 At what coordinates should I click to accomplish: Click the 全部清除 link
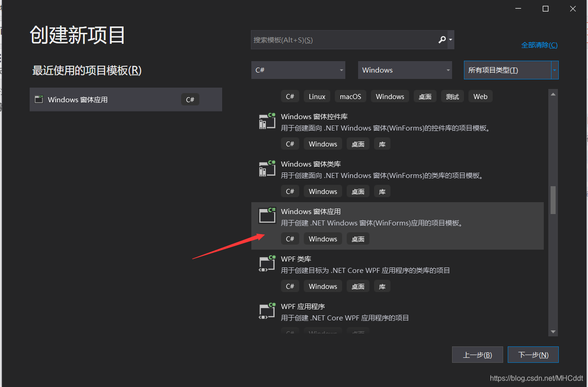pos(539,45)
